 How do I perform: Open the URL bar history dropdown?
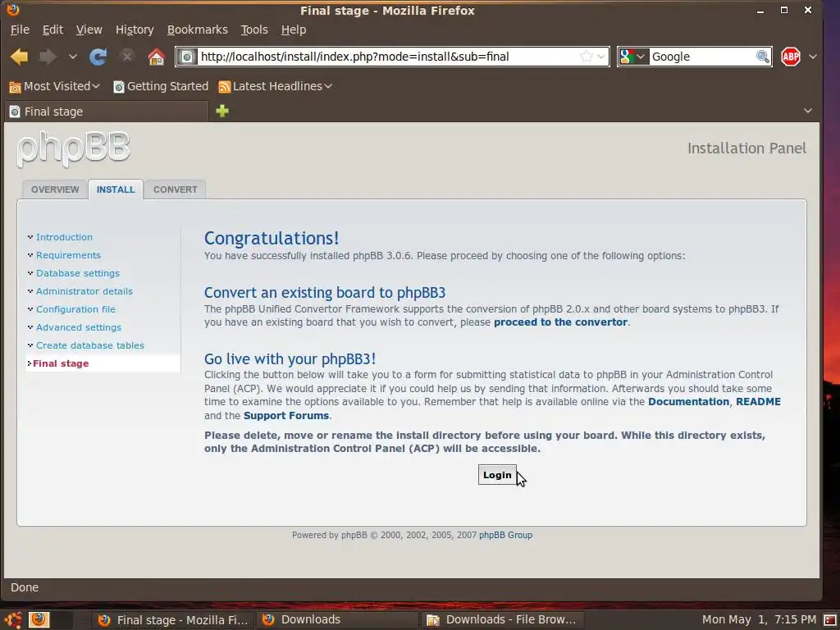pyautogui.click(x=601, y=57)
